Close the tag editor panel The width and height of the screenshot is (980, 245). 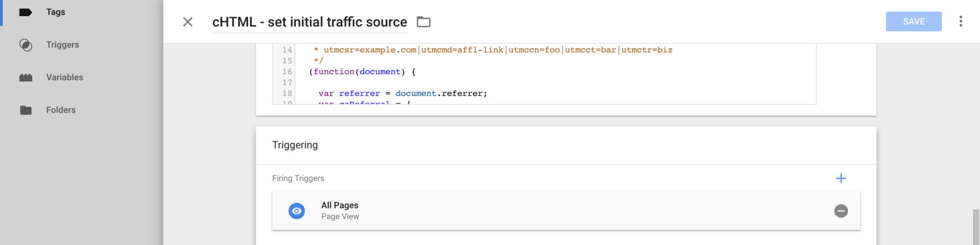[x=188, y=22]
